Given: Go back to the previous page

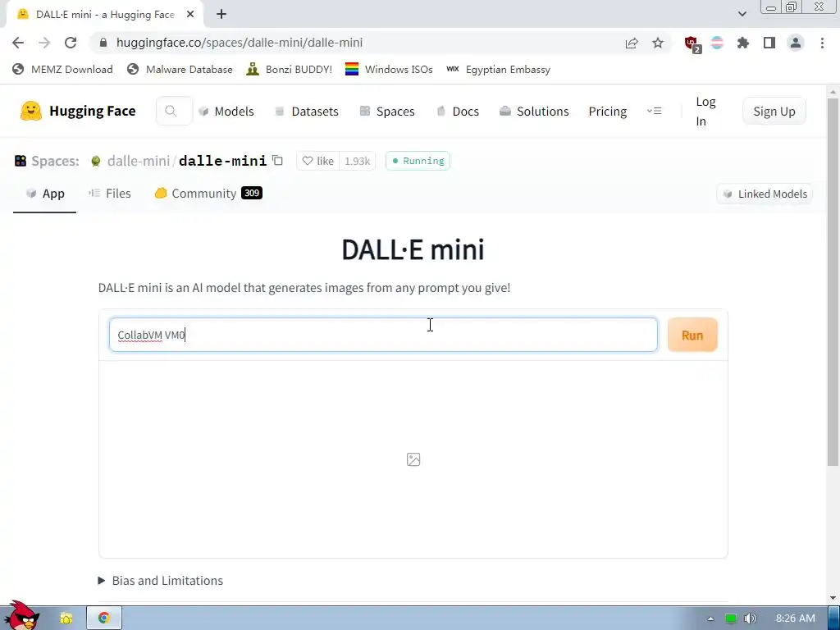Looking at the screenshot, I should (18, 43).
